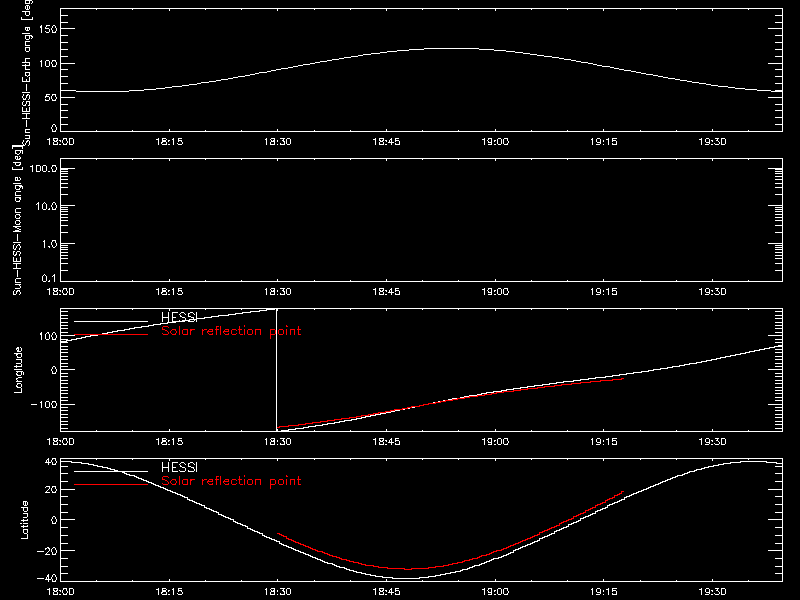The height and width of the screenshot is (600, 800).
Task: Click the '-100' tick on Longitude axis
Action: (44, 404)
